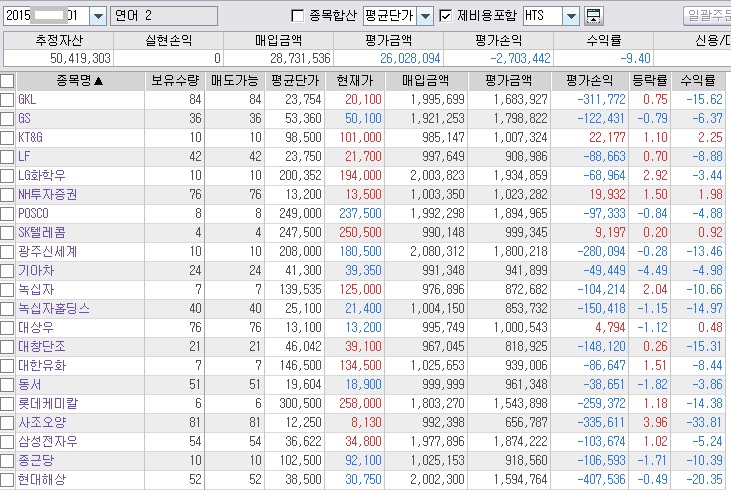Click POSCO current price 237,500
This screenshot has width=731, height=495.
pos(360,214)
